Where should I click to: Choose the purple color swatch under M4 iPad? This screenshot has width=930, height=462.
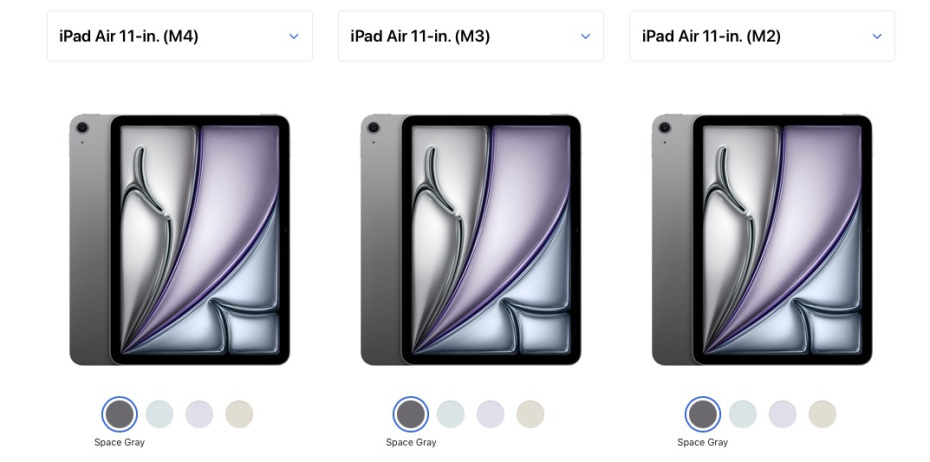coord(199,414)
